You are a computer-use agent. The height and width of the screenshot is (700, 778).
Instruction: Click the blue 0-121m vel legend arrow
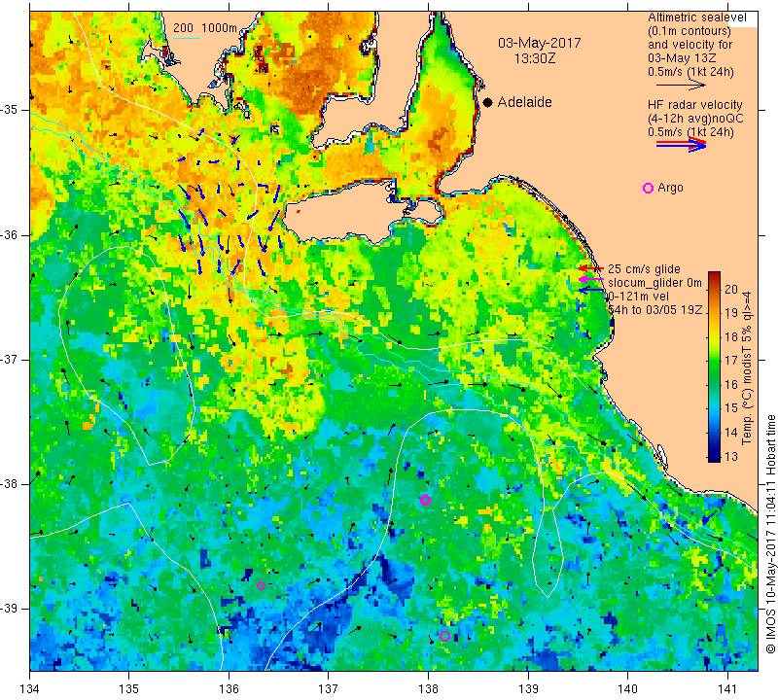591,290
